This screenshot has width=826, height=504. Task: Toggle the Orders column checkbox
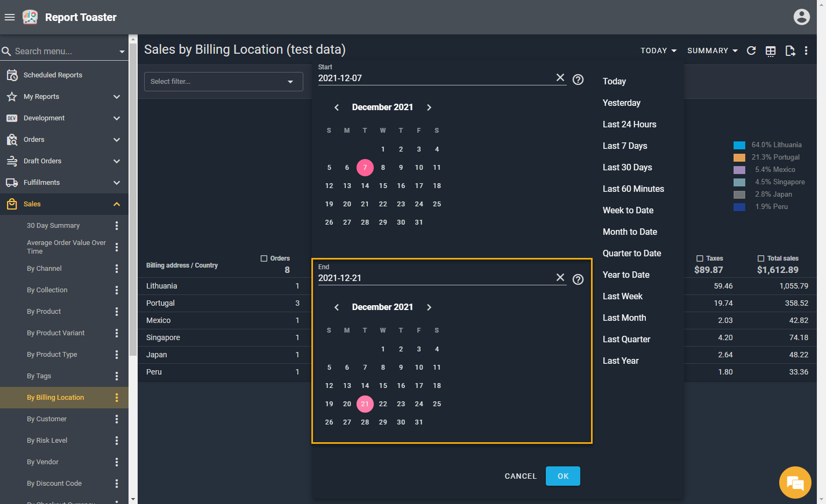click(x=264, y=258)
